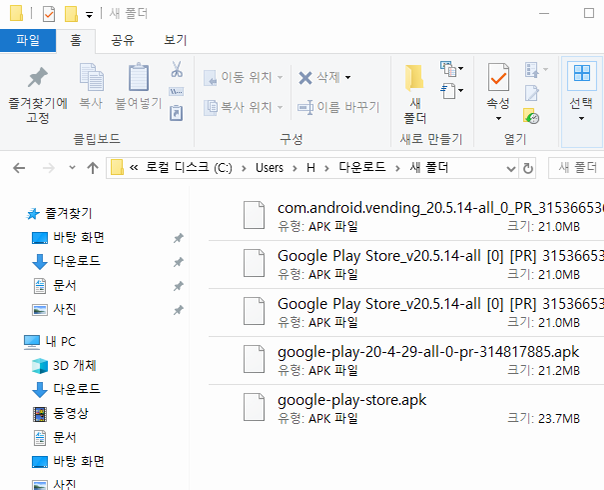Screen dimensions: 604x490
Task: Open 속성 properties icon
Action: (x=498, y=78)
